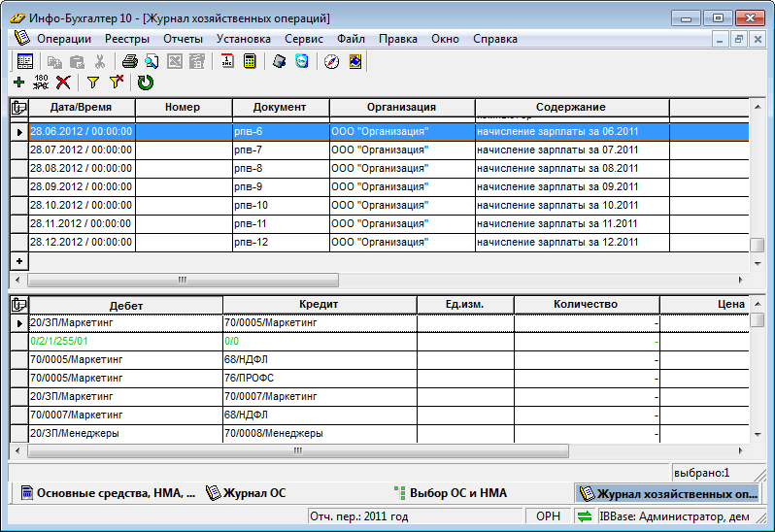Click the Содержание column header
The image size is (775, 532).
571,107
